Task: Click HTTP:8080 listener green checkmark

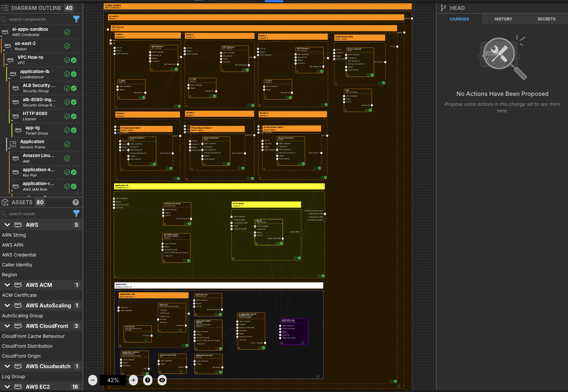Action: coord(74,116)
